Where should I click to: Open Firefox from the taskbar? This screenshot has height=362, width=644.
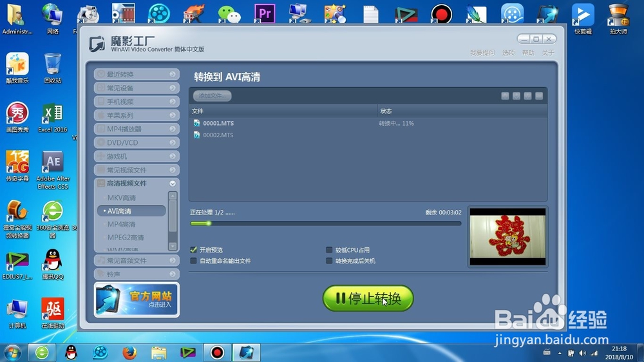coord(129,352)
